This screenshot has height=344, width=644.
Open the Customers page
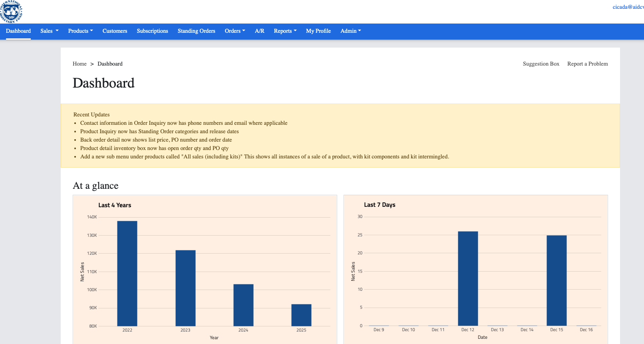[x=115, y=31]
